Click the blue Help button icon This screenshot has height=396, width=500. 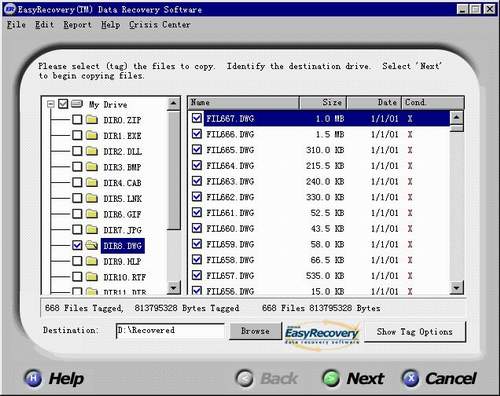[x=33, y=378]
